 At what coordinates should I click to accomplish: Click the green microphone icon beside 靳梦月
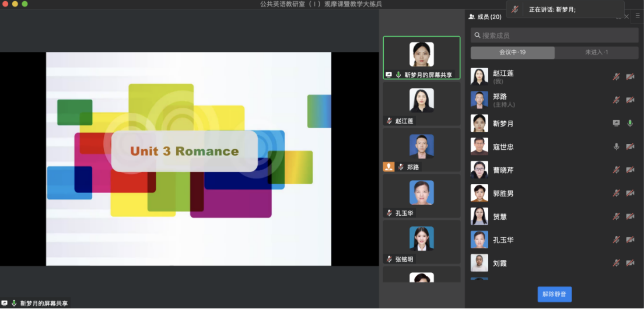click(x=630, y=124)
